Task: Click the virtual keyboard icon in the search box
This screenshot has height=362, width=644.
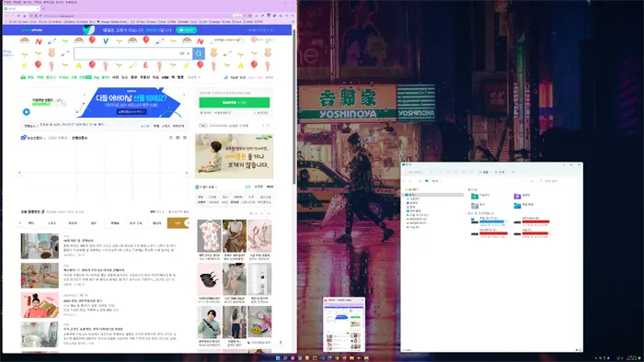Action: [182, 53]
